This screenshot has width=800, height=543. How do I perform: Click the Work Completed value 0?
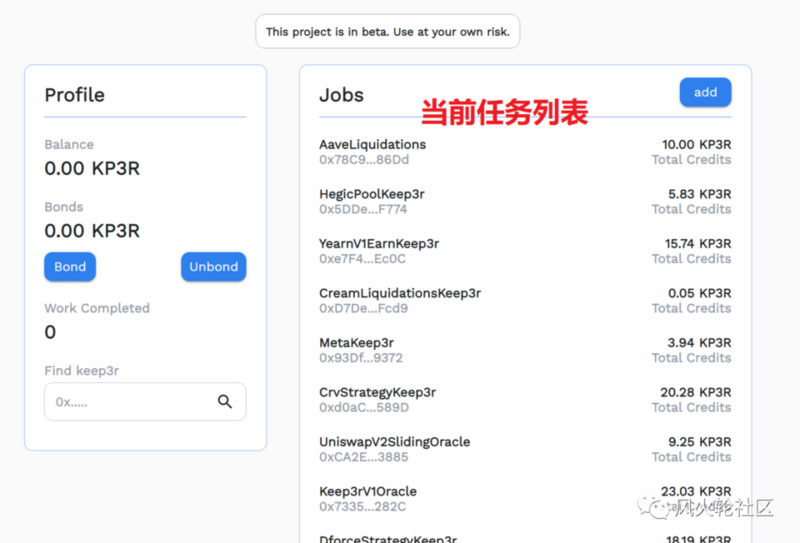tap(50, 332)
